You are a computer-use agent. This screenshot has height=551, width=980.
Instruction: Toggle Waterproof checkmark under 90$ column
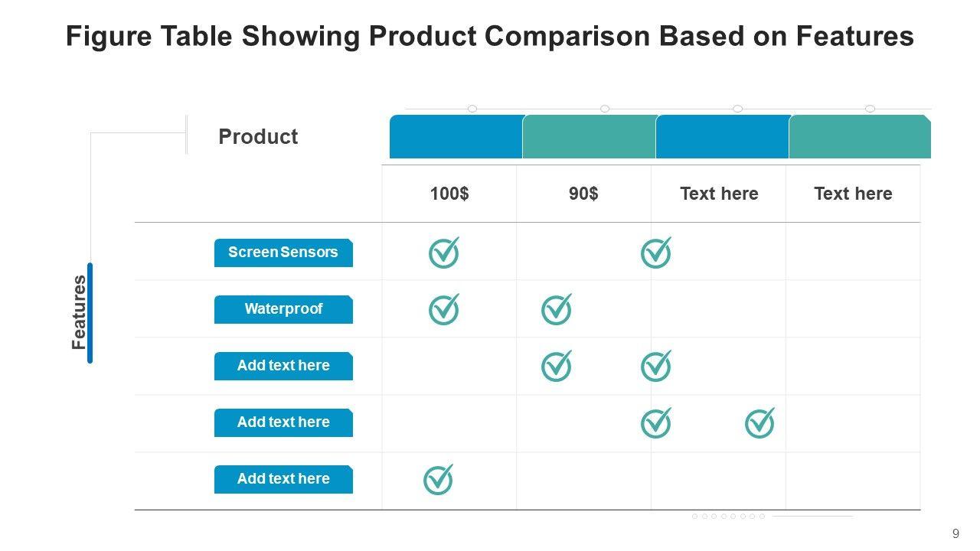point(557,309)
